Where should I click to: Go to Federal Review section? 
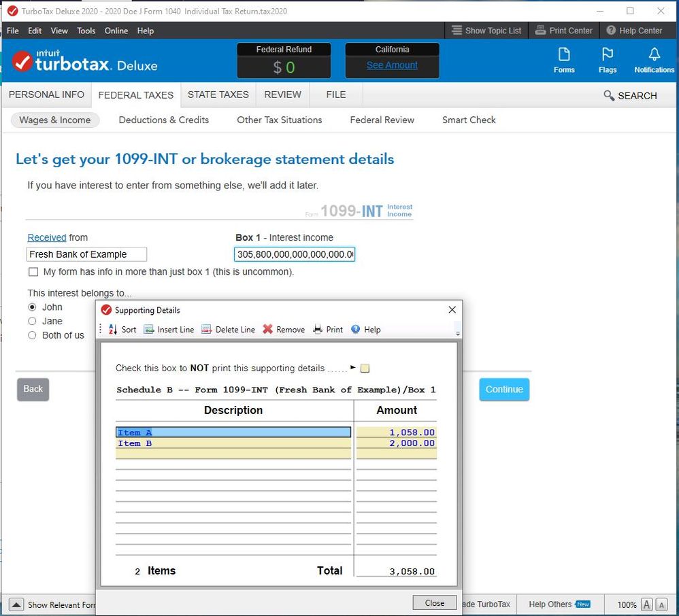click(382, 120)
